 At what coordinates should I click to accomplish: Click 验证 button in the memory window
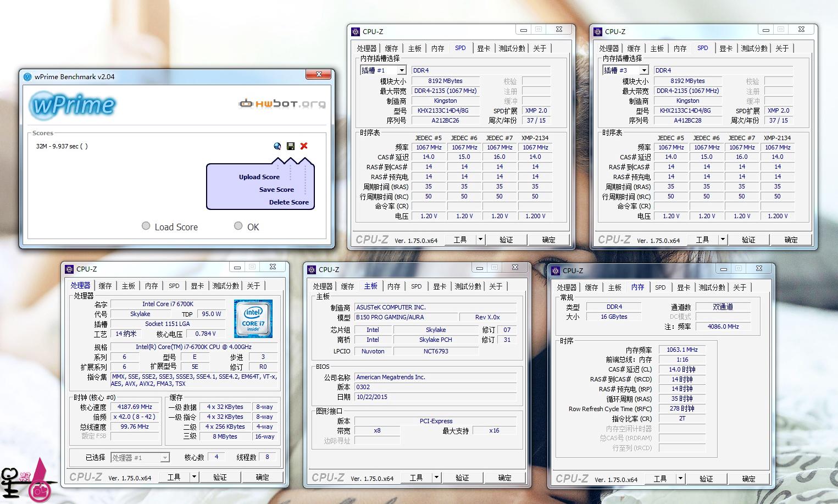[x=706, y=479]
